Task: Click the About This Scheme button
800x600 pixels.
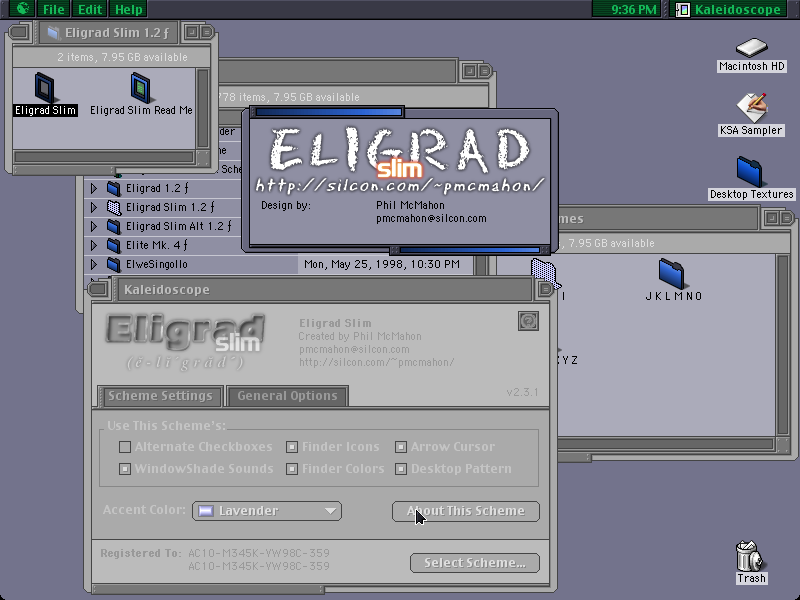Action: tap(465, 511)
